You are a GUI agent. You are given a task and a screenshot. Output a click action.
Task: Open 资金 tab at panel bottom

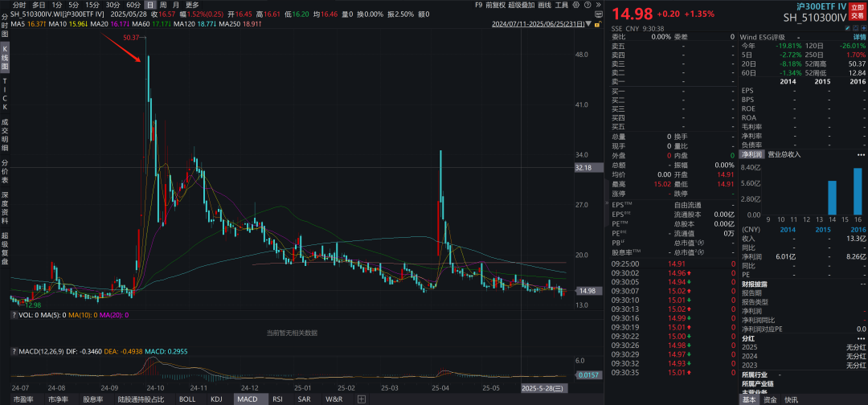pos(770,399)
